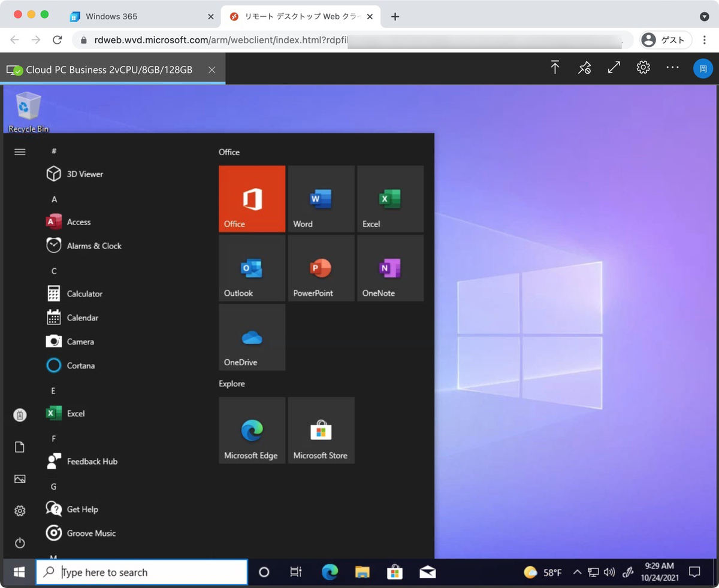Open the notification Action Center
Image resolution: width=719 pixels, height=588 pixels.
click(694, 572)
